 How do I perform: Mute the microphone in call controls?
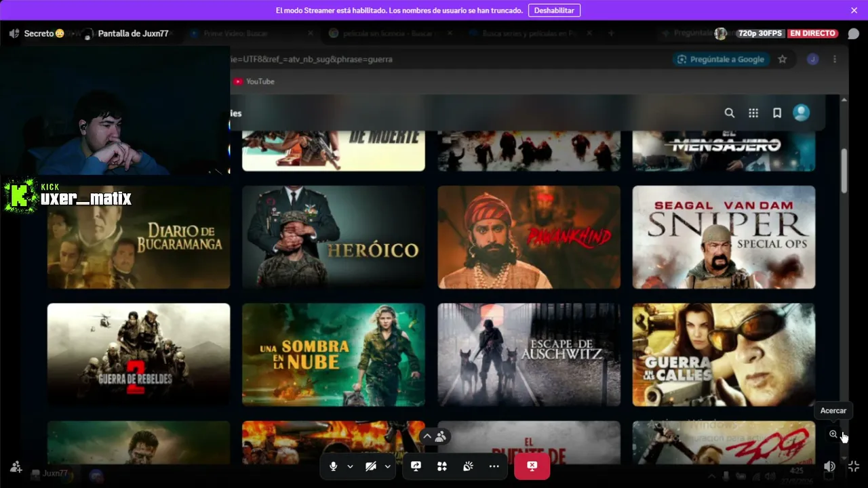pyautogui.click(x=333, y=466)
